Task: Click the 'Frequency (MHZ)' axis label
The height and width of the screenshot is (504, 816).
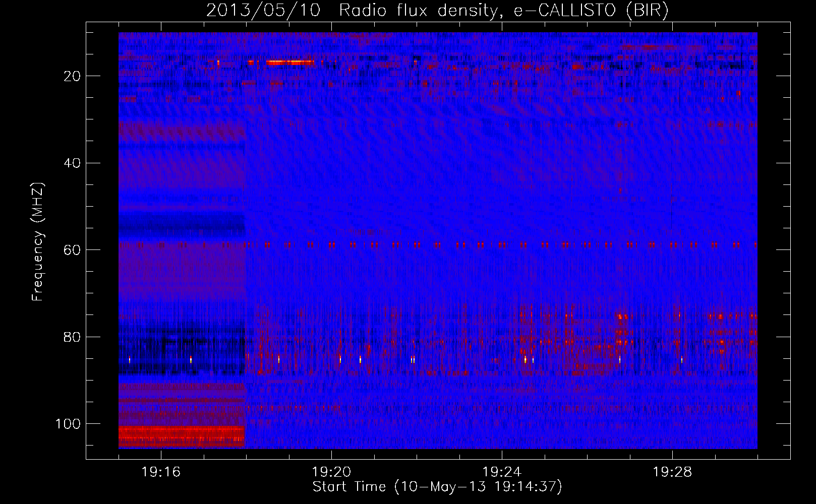Action: coord(38,241)
